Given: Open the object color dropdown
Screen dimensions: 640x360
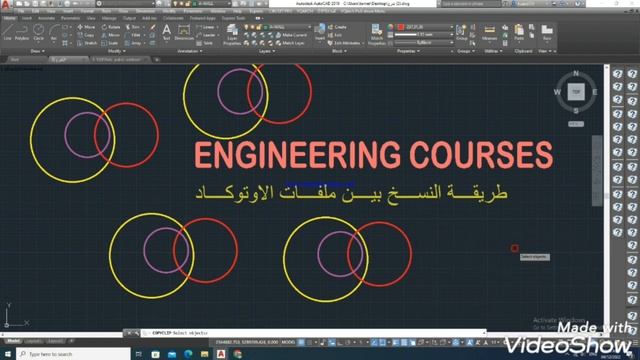Looking at the screenshot, I should [451, 27].
